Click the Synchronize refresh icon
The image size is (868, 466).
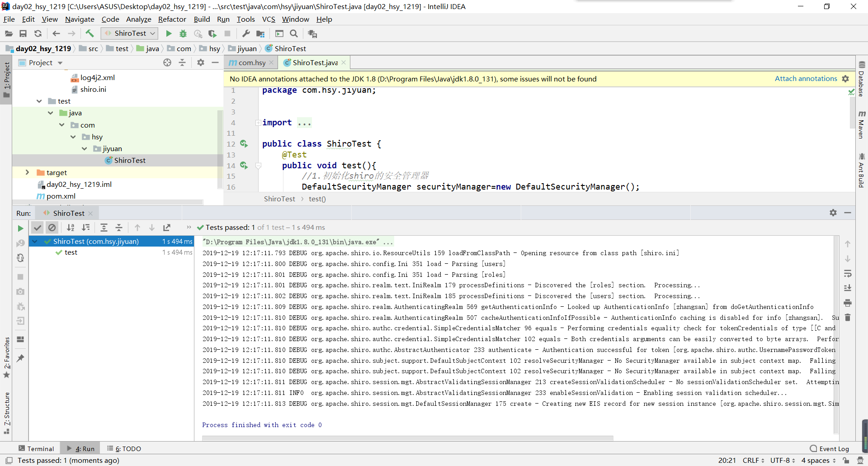(38, 33)
